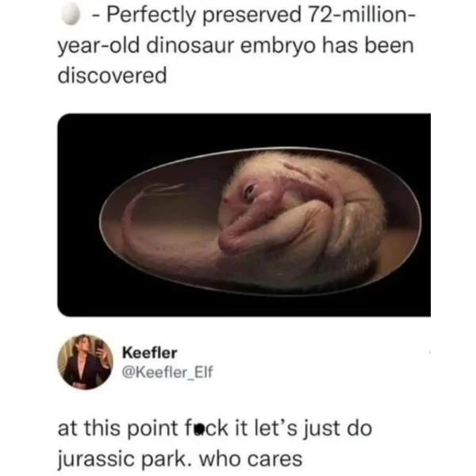
Task: Click the egg avatar beside the headline
Action: [x=71, y=14]
